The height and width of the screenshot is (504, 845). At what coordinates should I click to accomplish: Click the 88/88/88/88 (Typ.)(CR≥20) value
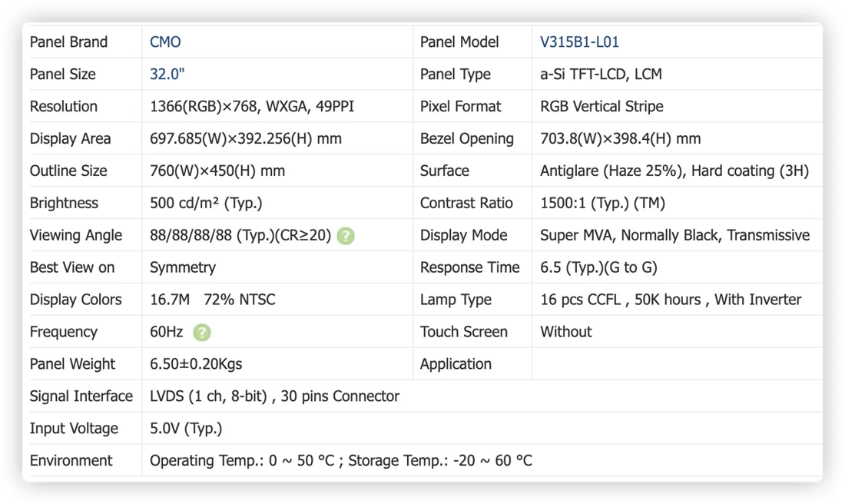click(240, 236)
